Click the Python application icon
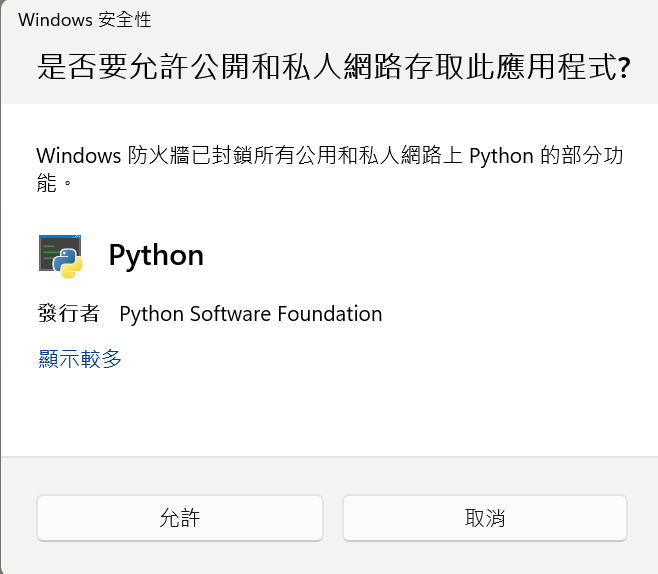Screen dimensions: 658x574 (60, 255)
